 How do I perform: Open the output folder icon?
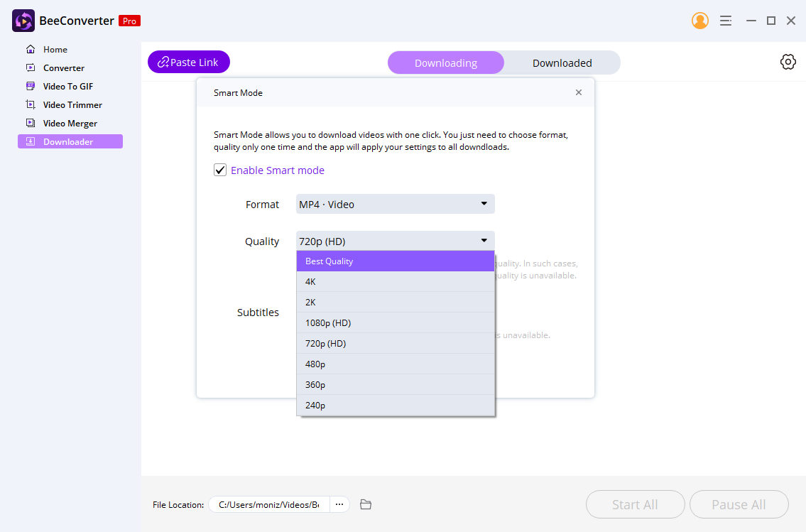[366, 504]
